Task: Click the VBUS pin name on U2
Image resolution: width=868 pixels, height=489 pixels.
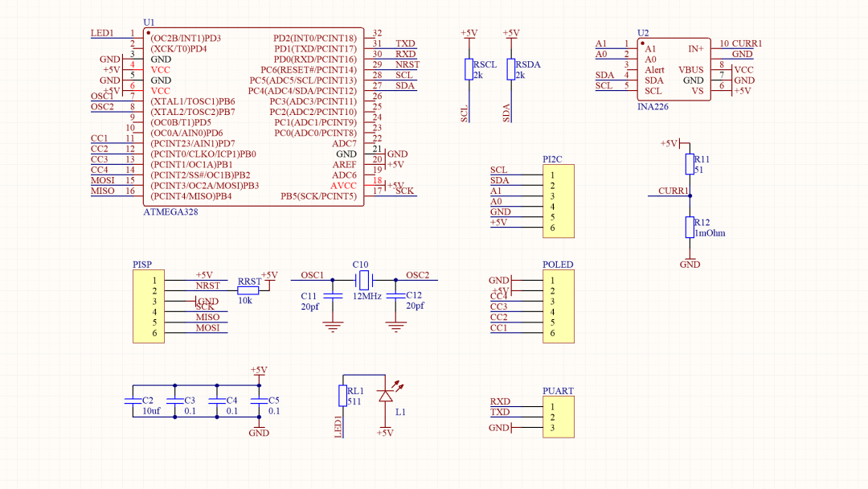Action: pyautogui.click(x=691, y=70)
